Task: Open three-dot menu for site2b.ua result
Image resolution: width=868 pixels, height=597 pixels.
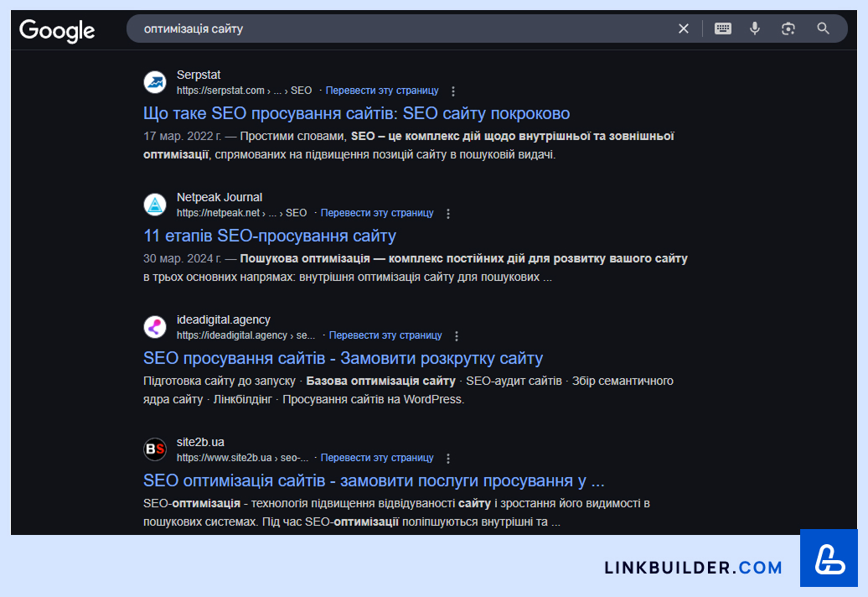Action: [448, 459]
